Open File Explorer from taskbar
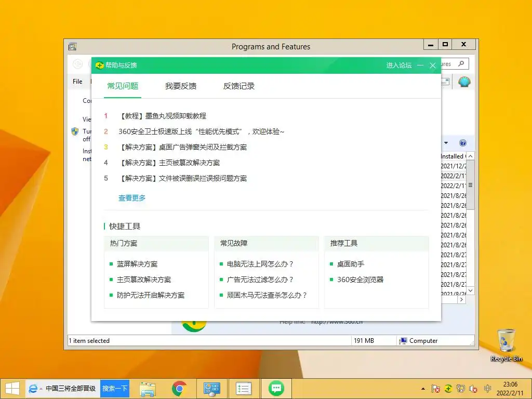The height and width of the screenshot is (399, 532). (148, 389)
